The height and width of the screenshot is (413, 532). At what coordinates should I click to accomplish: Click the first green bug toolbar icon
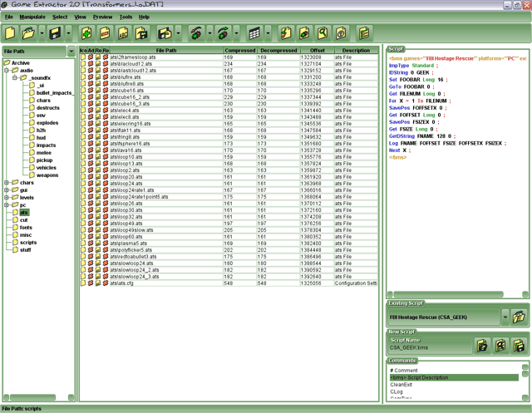[196, 33]
